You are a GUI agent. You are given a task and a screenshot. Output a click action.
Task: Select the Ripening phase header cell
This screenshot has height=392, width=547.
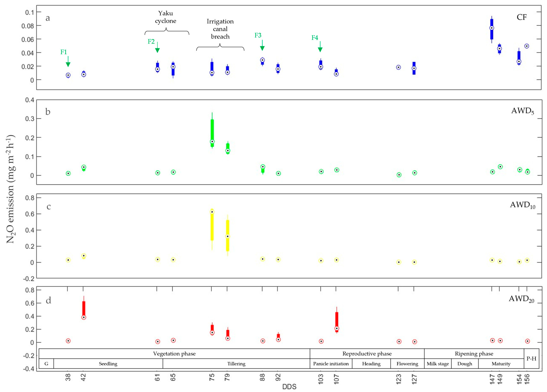pos(474,353)
